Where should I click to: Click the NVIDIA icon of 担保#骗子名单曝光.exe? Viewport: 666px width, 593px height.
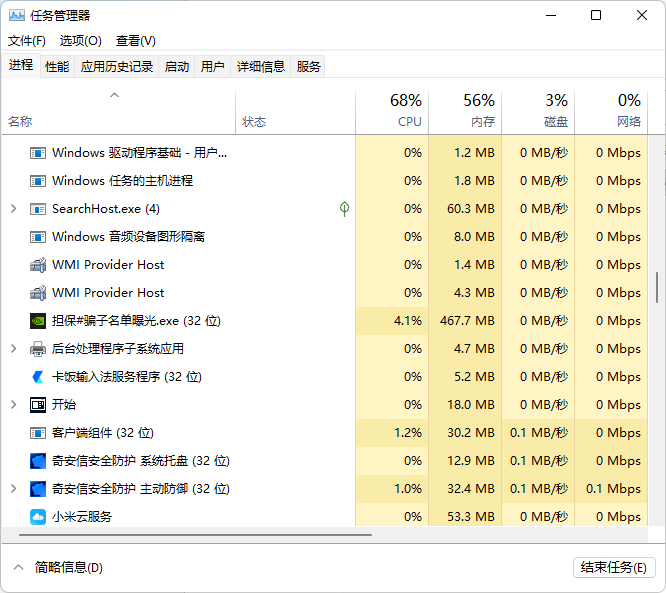38,321
